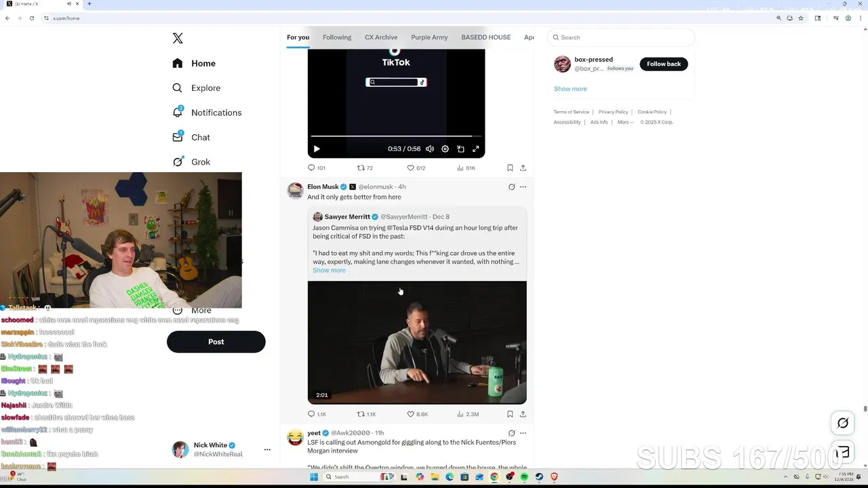Reply to the TikTok video post
868x488 pixels.
tap(317, 167)
